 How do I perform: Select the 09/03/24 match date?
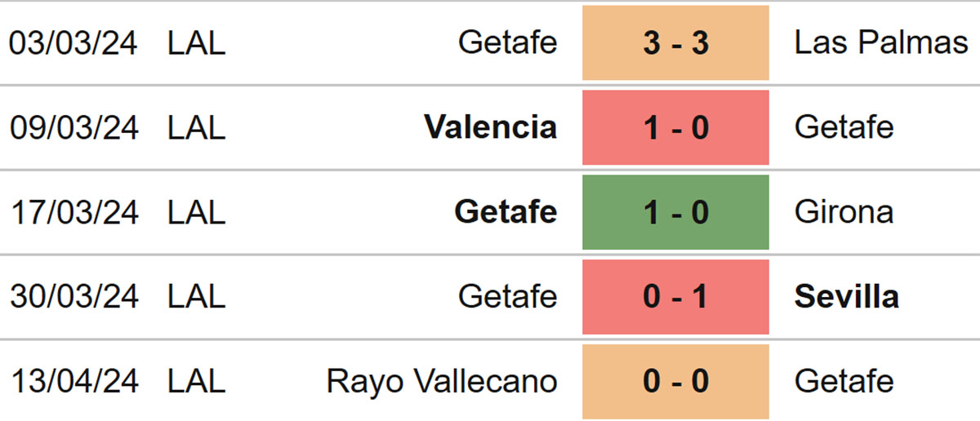(74, 128)
